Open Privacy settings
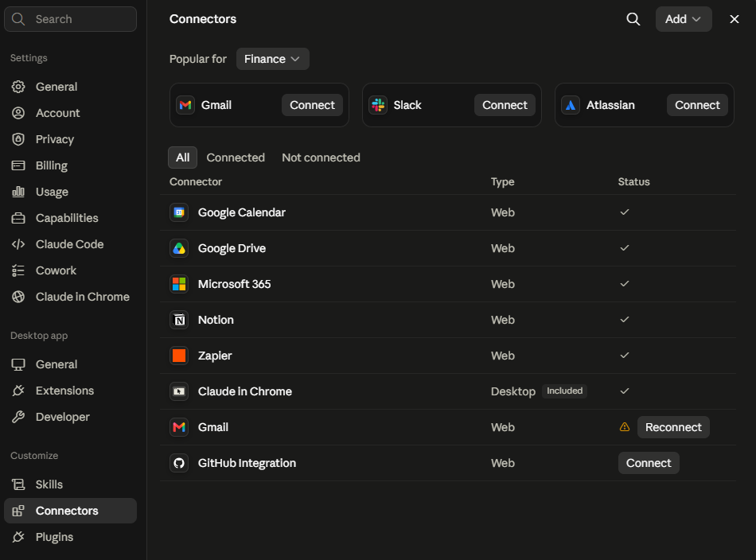The height and width of the screenshot is (560, 756). coord(70,139)
